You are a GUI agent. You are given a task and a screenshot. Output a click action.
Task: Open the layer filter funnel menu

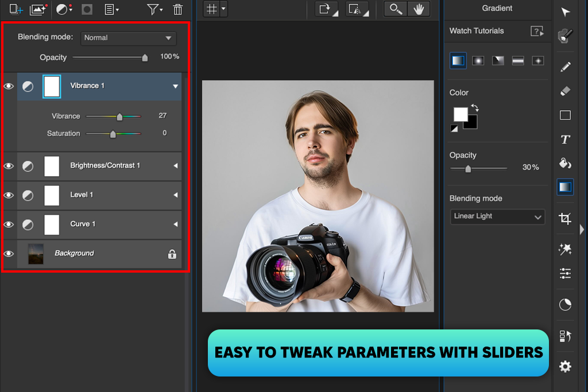pyautogui.click(x=154, y=9)
